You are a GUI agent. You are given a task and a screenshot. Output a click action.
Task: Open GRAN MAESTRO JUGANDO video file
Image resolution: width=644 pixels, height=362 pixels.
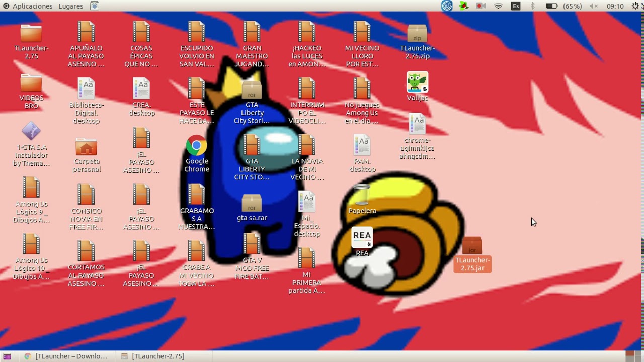pos(252,32)
